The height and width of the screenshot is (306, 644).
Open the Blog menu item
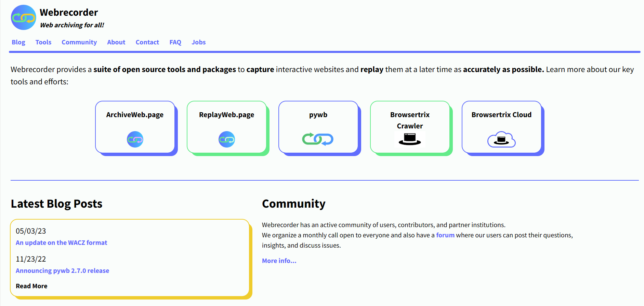pyautogui.click(x=18, y=42)
